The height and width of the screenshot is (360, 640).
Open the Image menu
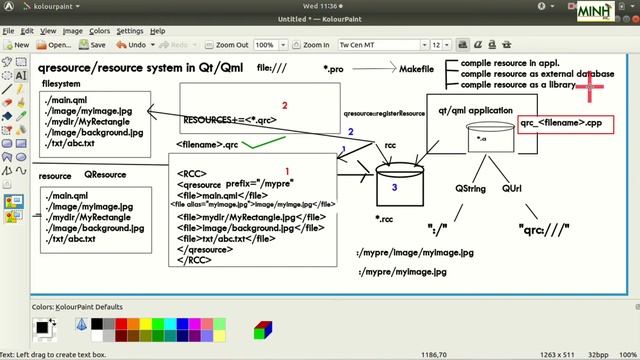tap(73, 31)
